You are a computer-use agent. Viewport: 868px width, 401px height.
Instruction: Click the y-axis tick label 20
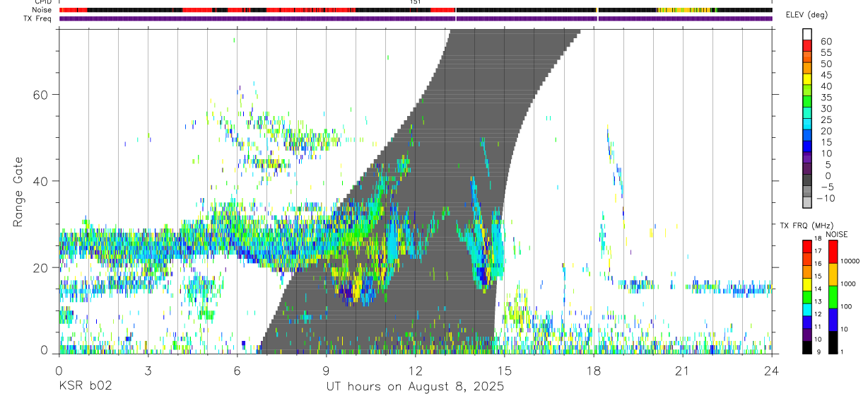tap(41, 267)
